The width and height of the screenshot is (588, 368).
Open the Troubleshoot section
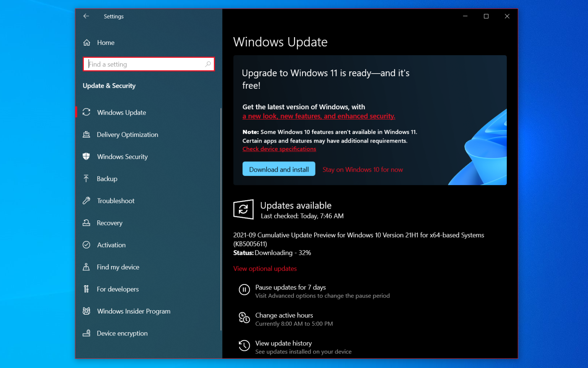[115, 200]
